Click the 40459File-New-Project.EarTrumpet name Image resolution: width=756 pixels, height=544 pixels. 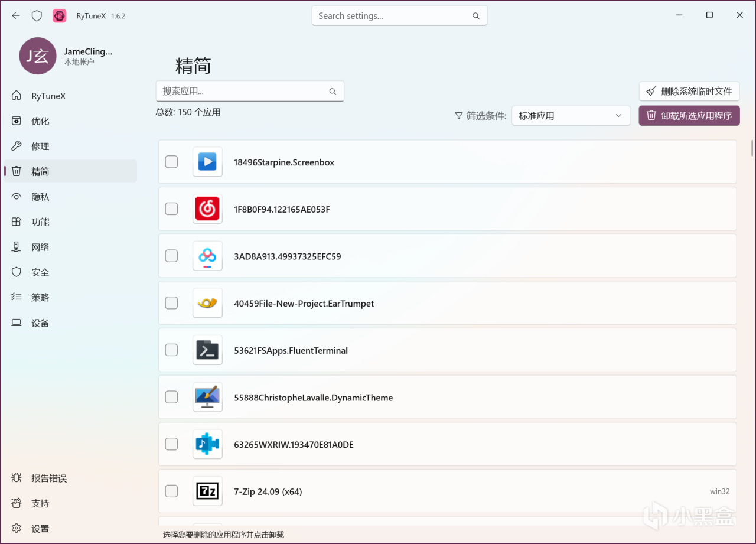tap(304, 304)
